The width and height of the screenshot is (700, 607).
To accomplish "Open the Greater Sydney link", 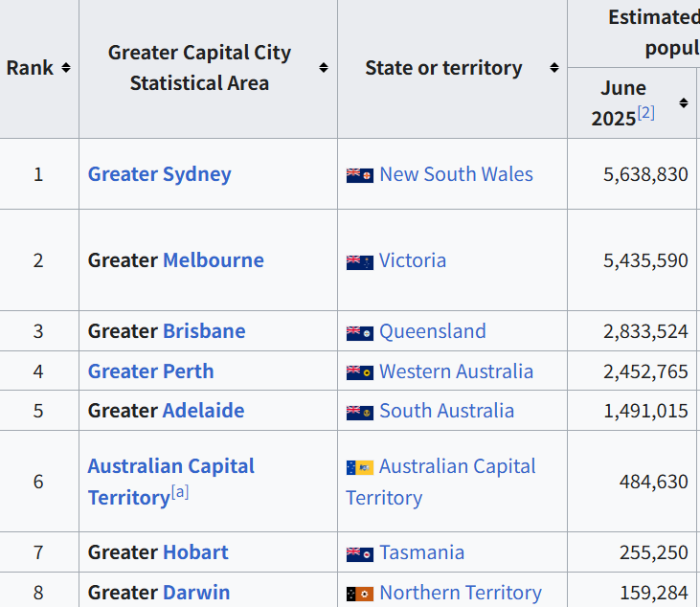I will coord(159,174).
